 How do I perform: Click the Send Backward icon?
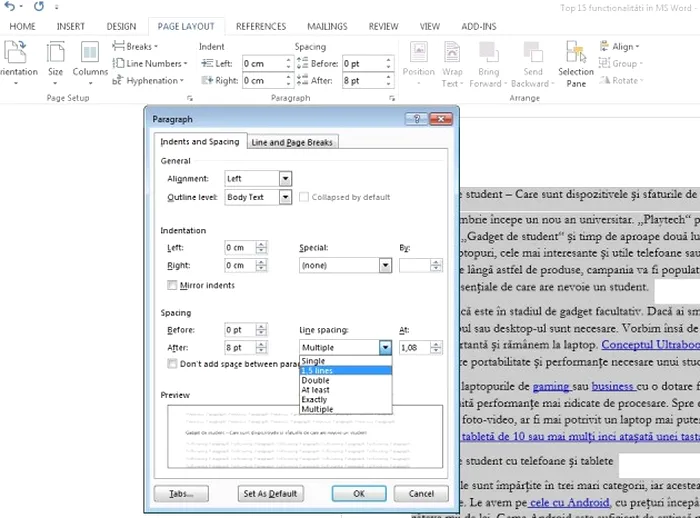(x=533, y=64)
